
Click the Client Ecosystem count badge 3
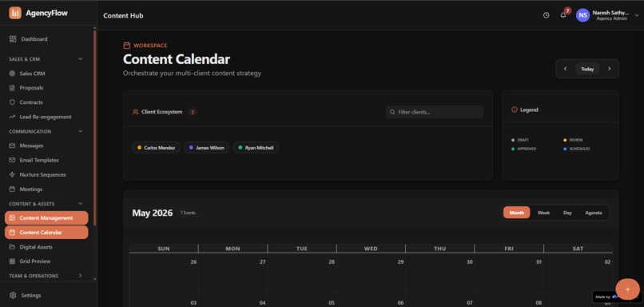pyautogui.click(x=193, y=112)
